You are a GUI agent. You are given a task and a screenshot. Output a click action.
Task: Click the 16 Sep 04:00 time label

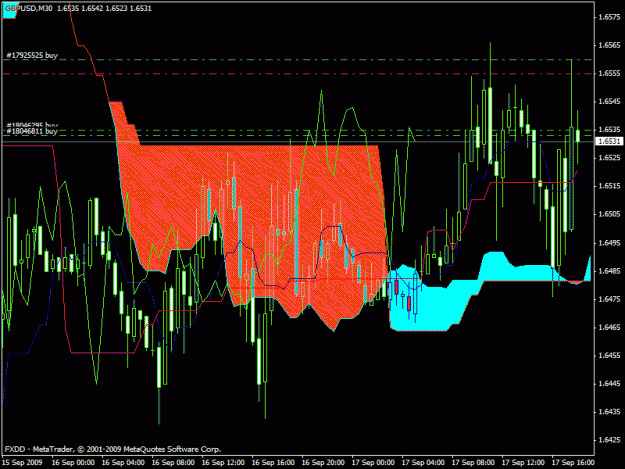123,463
